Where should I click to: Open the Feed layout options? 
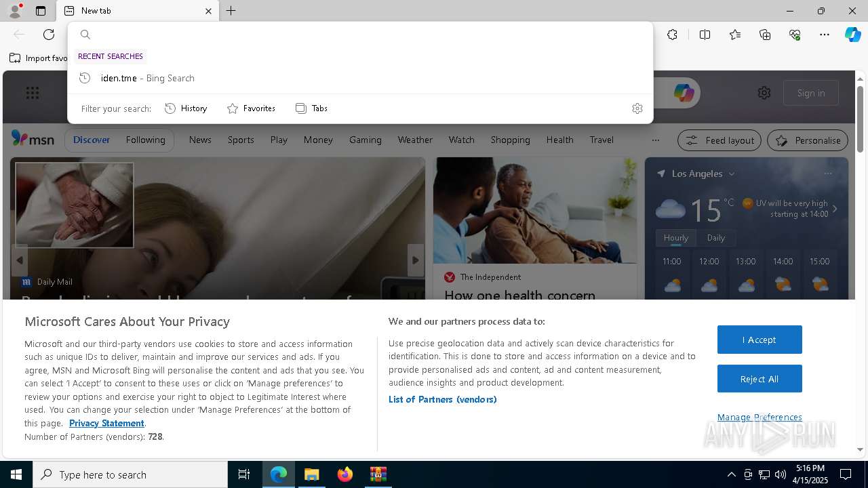[719, 140]
